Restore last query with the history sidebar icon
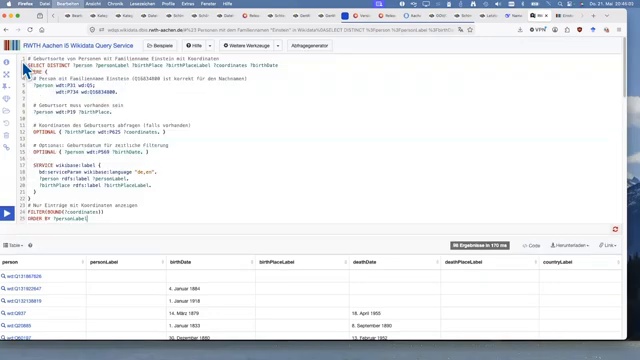 (x=6, y=123)
